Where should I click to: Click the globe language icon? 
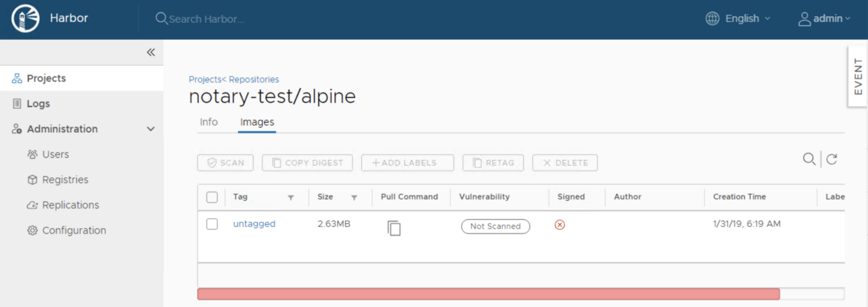pyautogui.click(x=712, y=19)
